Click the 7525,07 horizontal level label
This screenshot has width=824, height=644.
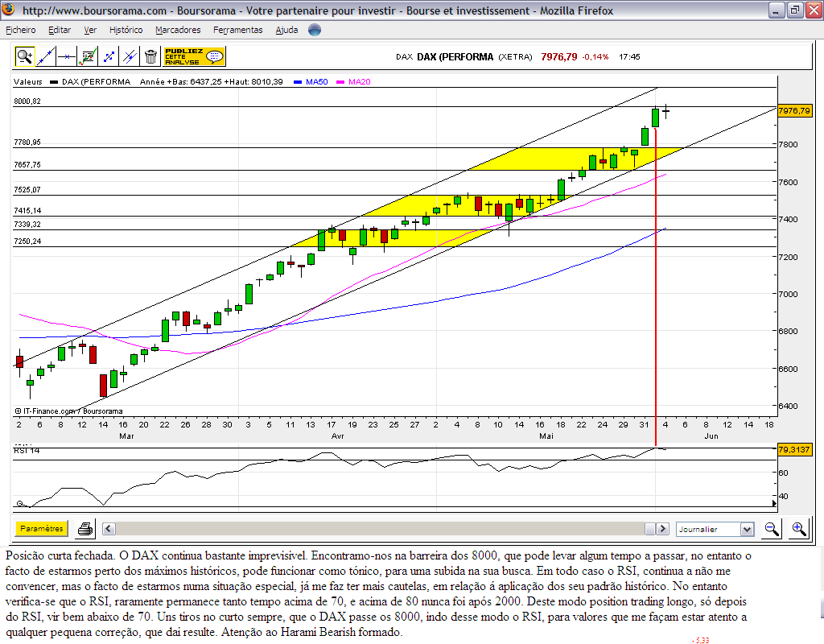click(27, 189)
